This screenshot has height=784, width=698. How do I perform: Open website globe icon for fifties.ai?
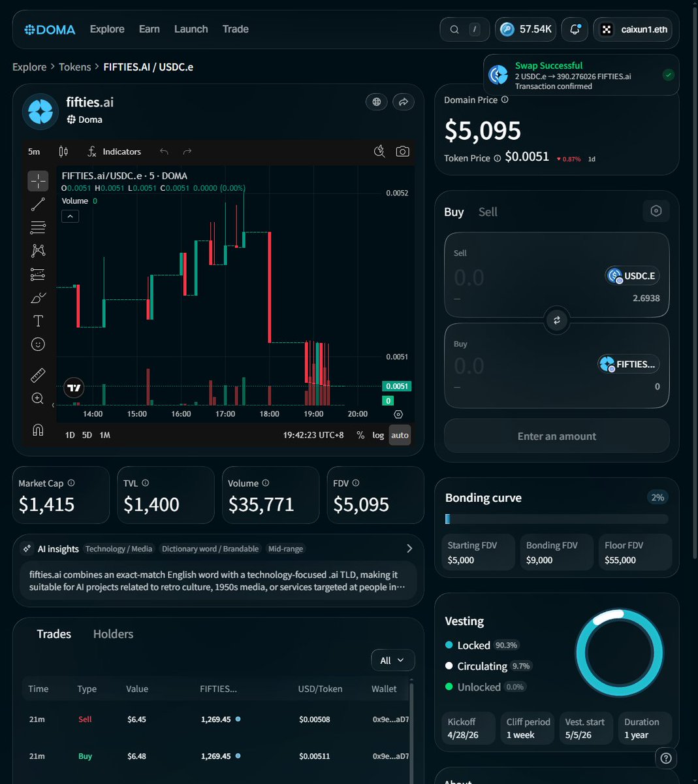tap(376, 102)
